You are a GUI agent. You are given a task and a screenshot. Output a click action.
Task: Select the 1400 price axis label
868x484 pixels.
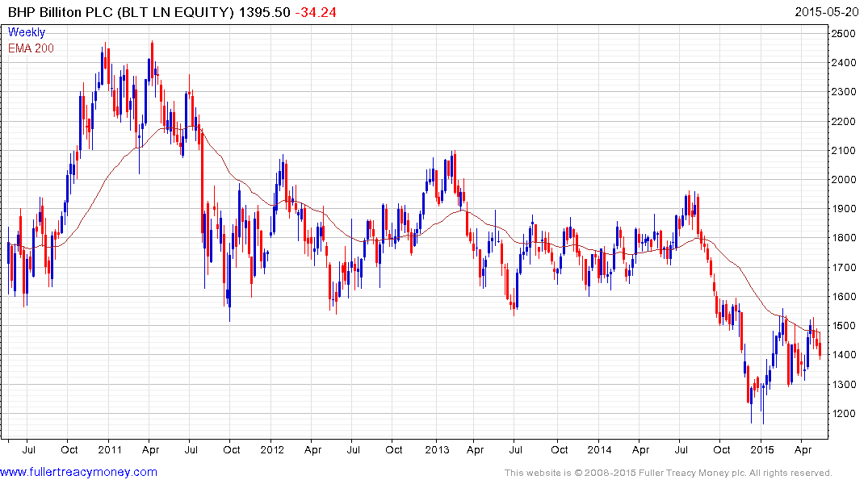click(x=844, y=355)
